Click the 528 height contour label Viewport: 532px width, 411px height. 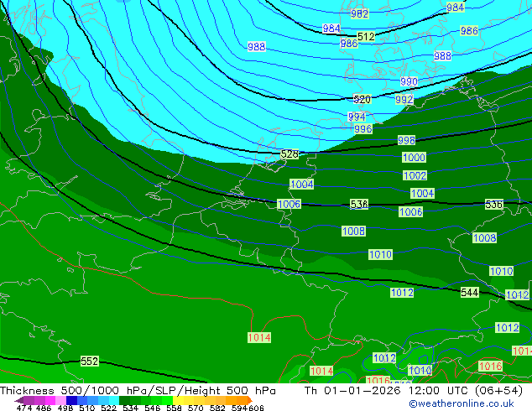pos(289,154)
